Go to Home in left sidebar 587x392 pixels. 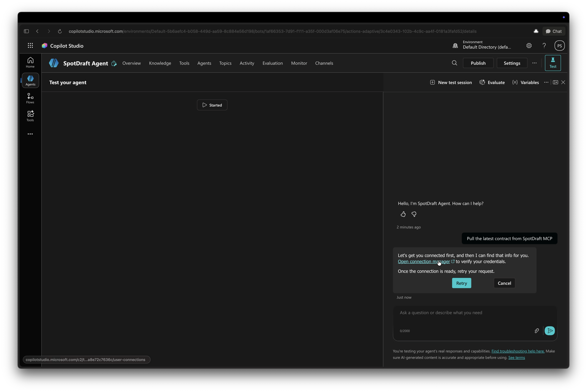point(30,62)
